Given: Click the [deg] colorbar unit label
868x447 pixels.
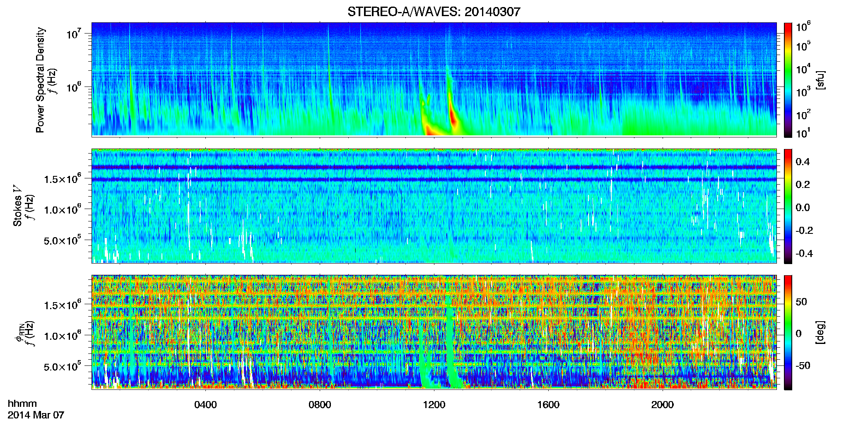Looking at the screenshot, I should tap(820, 332).
